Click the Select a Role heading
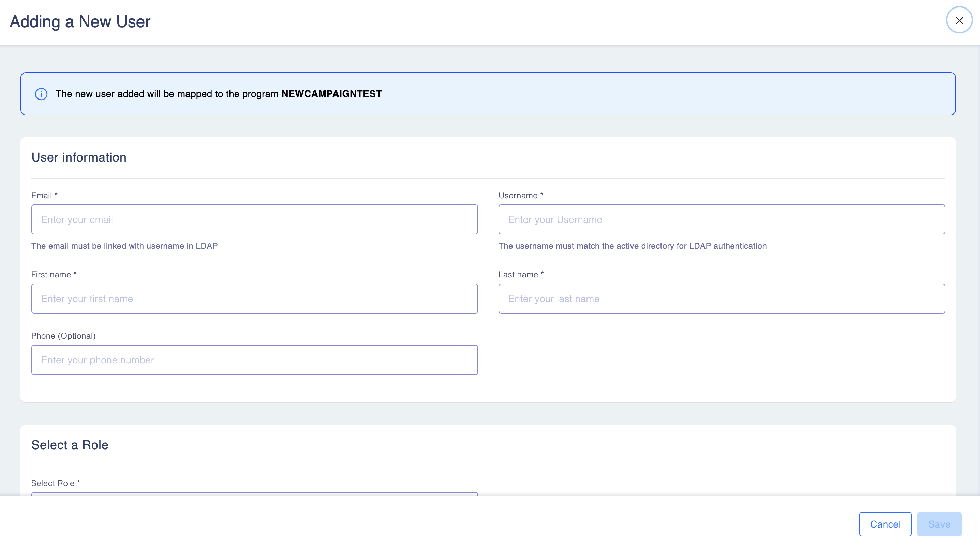The width and height of the screenshot is (980, 548). (x=70, y=445)
